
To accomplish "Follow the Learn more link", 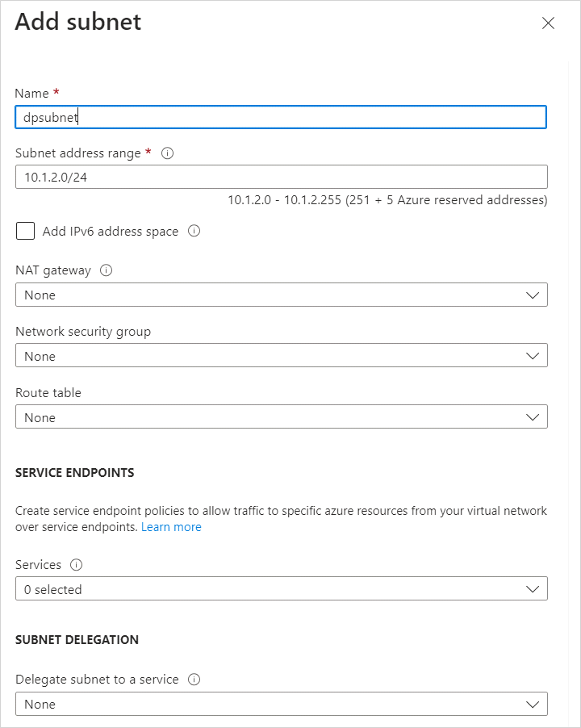I will 171,527.
